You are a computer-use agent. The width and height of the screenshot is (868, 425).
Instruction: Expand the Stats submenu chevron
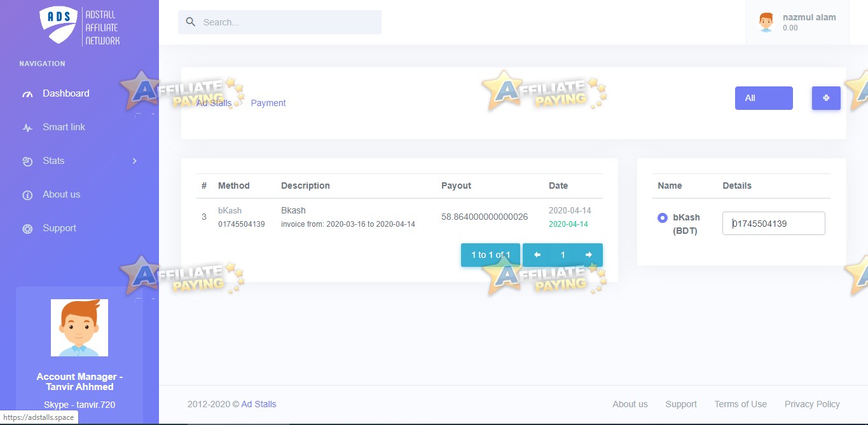click(x=134, y=161)
